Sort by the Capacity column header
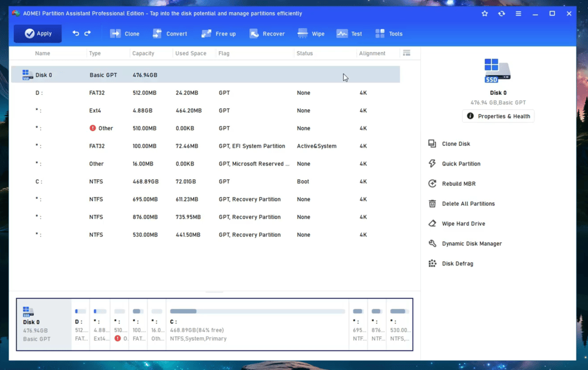Image resolution: width=588 pixels, height=370 pixels. click(x=143, y=53)
